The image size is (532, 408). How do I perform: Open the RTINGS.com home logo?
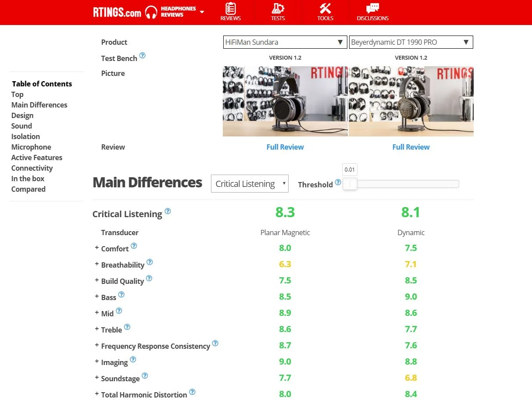[x=117, y=12]
